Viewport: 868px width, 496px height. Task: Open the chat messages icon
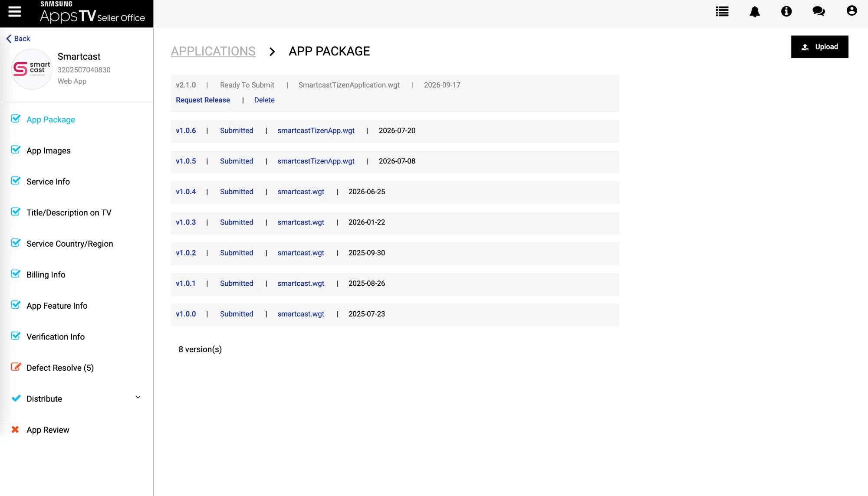[x=819, y=12]
